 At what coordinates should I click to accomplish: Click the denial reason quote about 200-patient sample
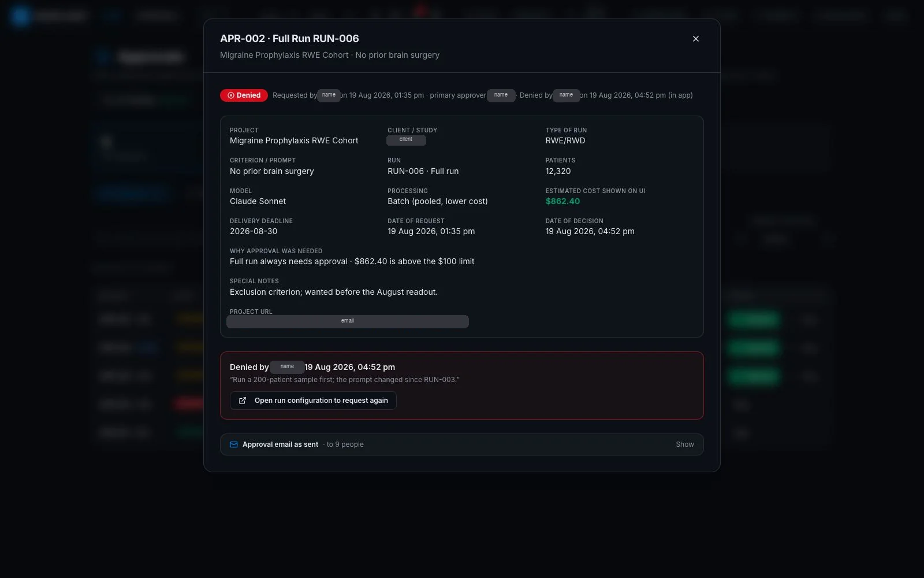click(345, 380)
